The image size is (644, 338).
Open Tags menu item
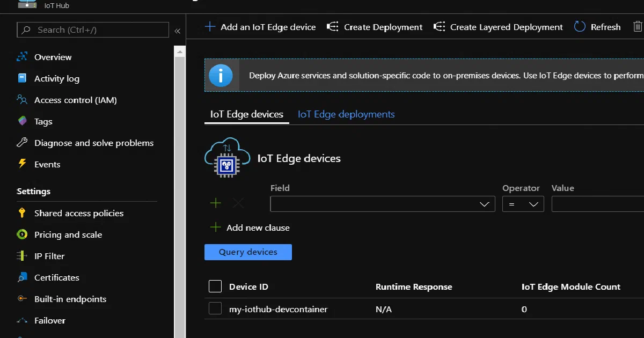pyautogui.click(x=43, y=121)
